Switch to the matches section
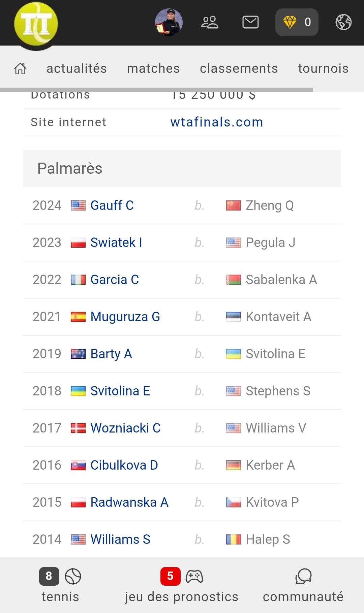This screenshot has width=364, height=613. tap(153, 68)
